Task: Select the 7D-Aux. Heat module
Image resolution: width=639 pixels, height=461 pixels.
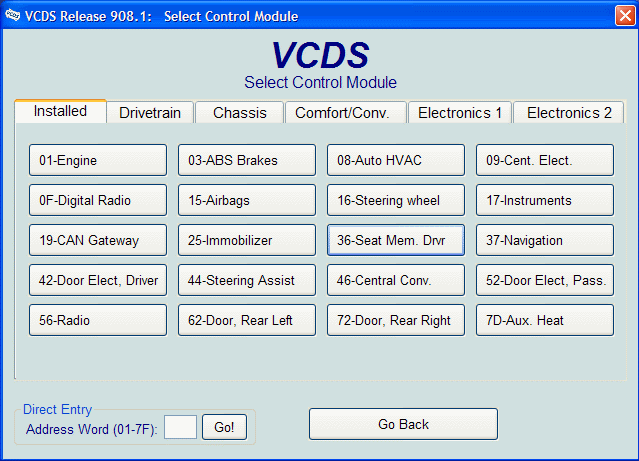Action: pos(545,320)
